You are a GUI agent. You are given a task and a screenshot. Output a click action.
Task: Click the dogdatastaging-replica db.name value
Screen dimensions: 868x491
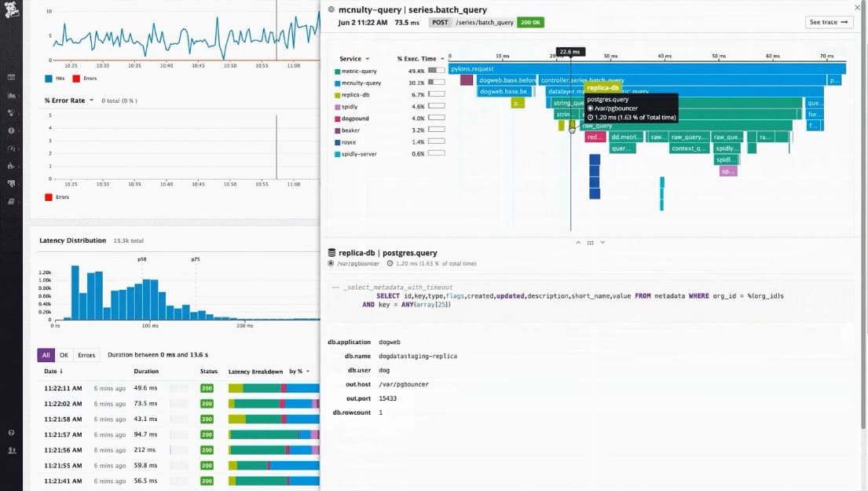pos(418,356)
